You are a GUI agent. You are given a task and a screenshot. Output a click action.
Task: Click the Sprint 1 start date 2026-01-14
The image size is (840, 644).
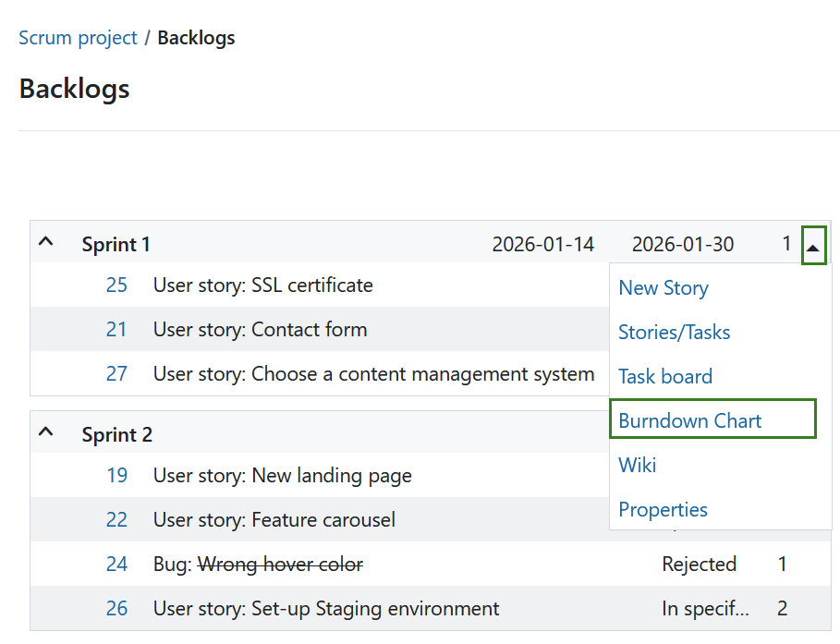[x=542, y=245]
